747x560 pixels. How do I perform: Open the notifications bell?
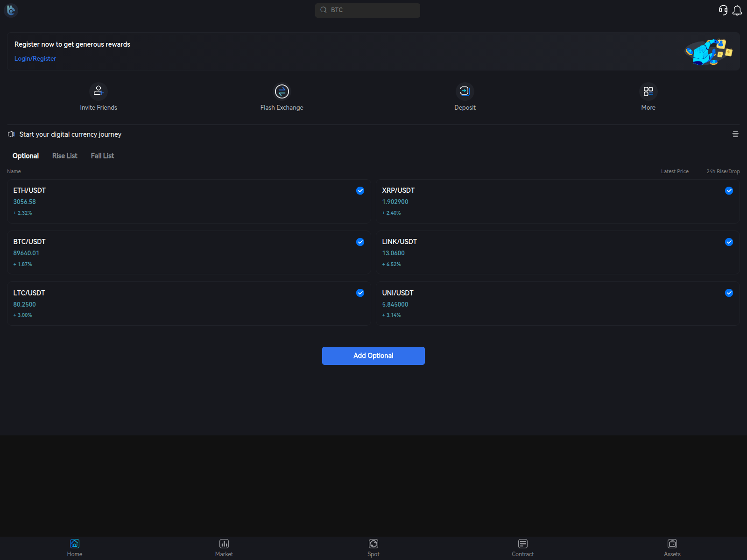[737, 10]
